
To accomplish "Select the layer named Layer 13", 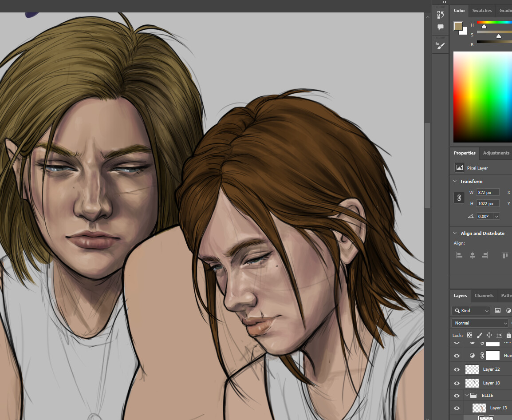I will 498,408.
